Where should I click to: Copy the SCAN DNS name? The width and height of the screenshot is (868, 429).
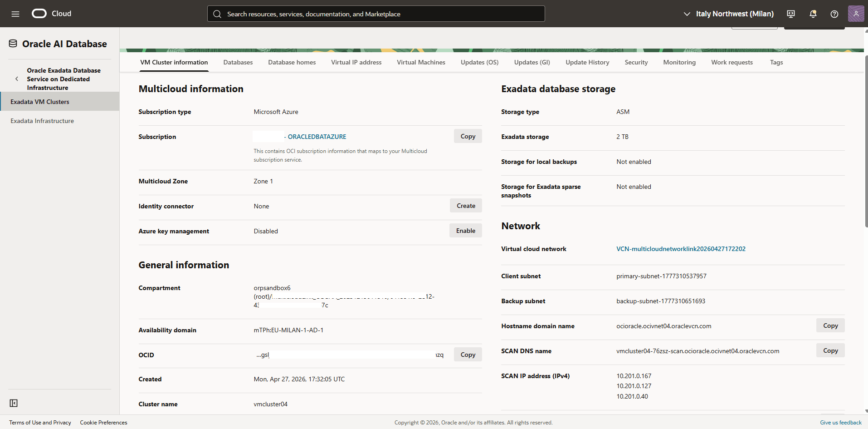click(830, 350)
